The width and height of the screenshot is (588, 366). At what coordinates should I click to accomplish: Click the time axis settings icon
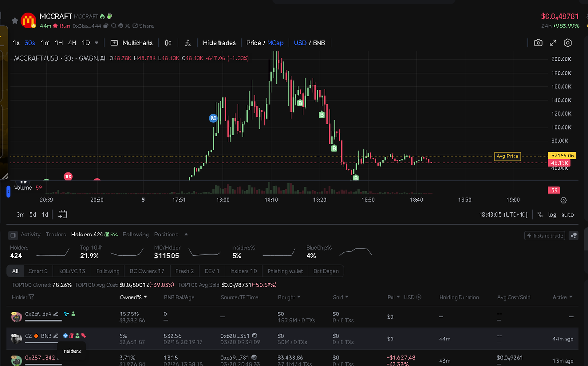[563, 200]
